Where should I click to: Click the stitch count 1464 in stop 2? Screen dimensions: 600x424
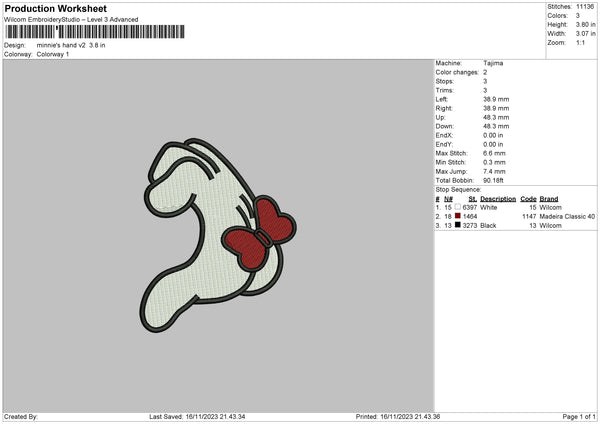[470, 217]
